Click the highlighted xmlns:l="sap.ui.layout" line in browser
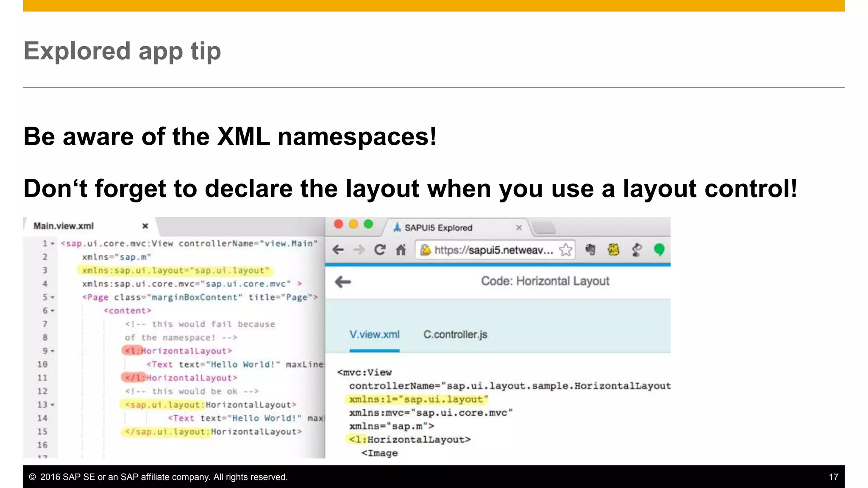 (418, 399)
